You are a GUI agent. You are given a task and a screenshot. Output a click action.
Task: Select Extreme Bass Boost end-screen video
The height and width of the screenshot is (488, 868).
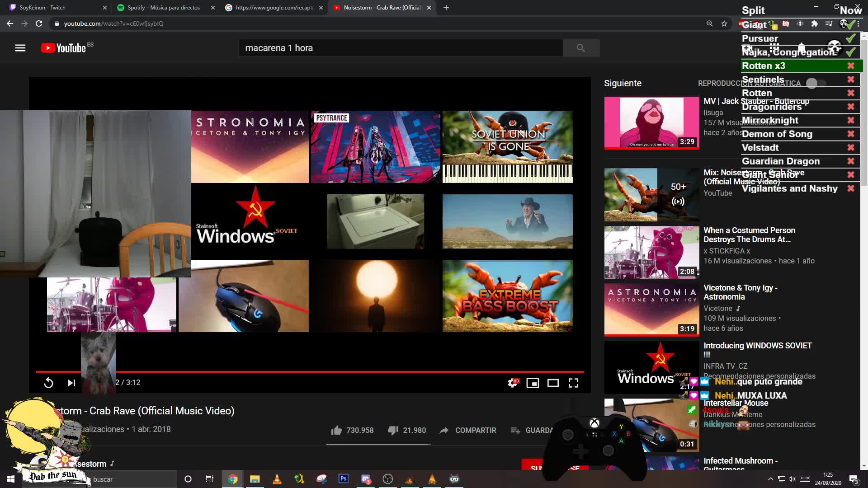coord(507,296)
